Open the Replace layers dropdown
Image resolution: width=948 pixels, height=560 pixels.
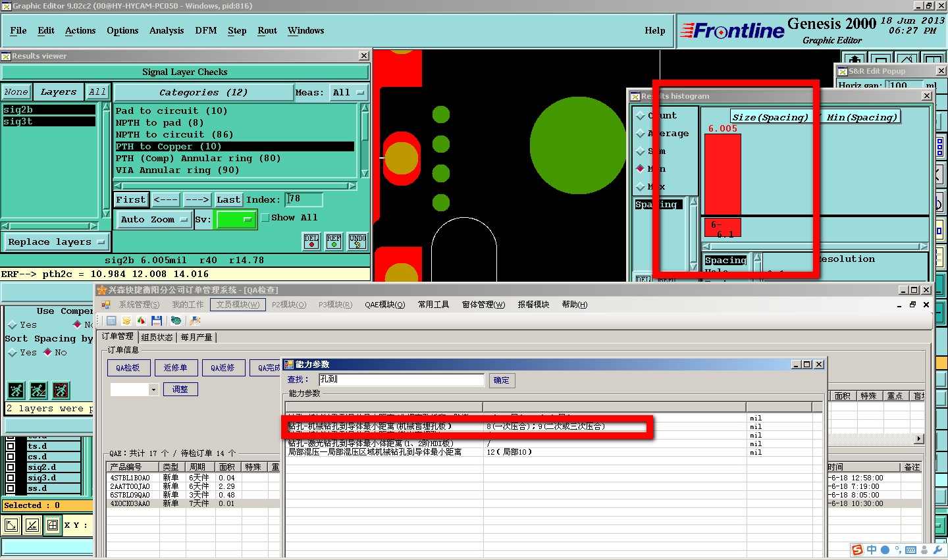coord(56,242)
